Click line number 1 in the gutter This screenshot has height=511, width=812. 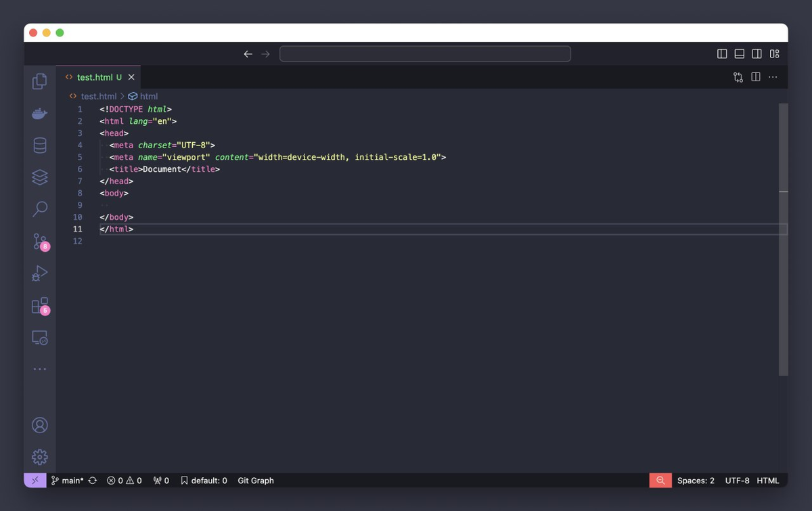[x=80, y=109]
